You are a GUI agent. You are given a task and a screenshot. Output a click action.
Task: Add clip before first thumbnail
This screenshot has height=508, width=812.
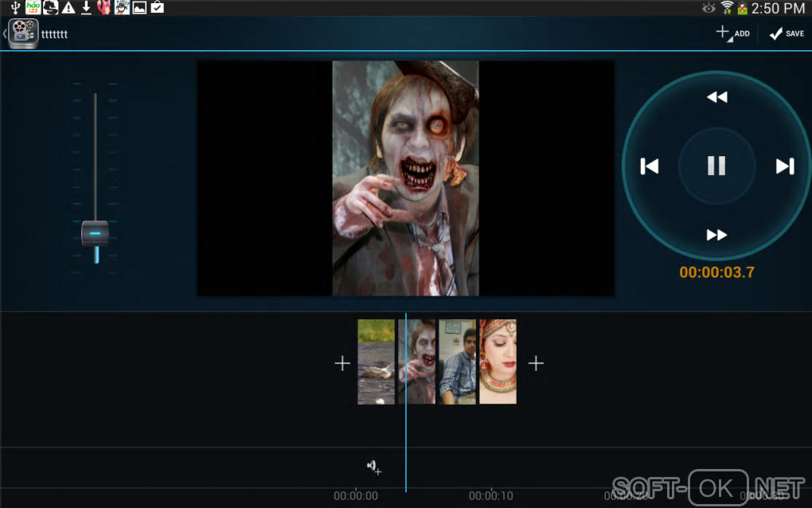pos(342,363)
